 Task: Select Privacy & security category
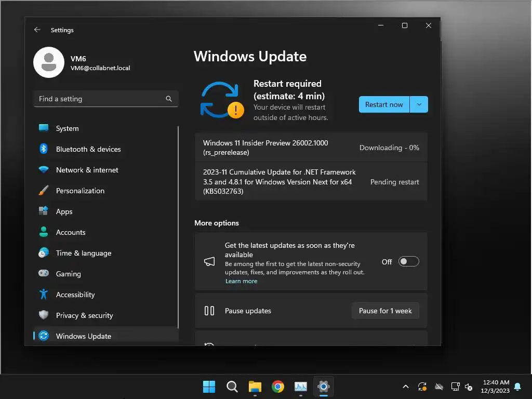[x=106, y=315]
